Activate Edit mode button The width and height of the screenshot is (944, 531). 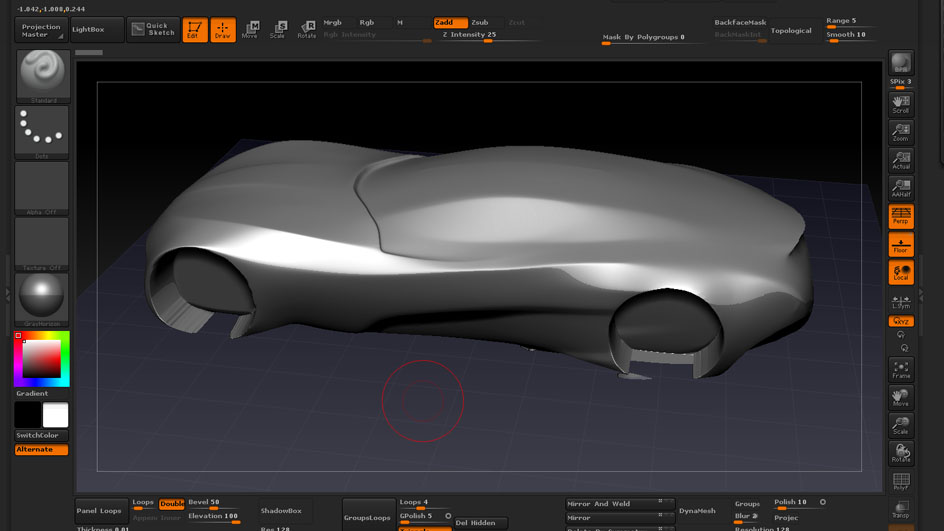click(x=194, y=30)
